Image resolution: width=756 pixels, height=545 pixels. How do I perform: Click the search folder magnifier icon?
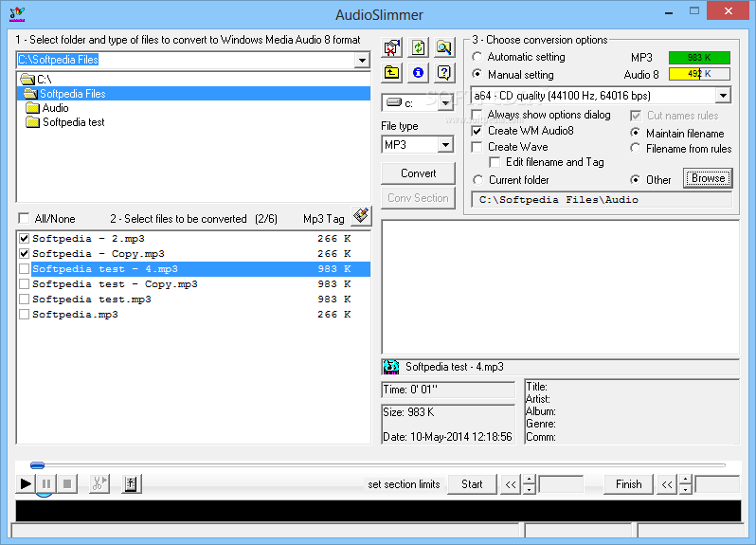pyautogui.click(x=444, y=47)
